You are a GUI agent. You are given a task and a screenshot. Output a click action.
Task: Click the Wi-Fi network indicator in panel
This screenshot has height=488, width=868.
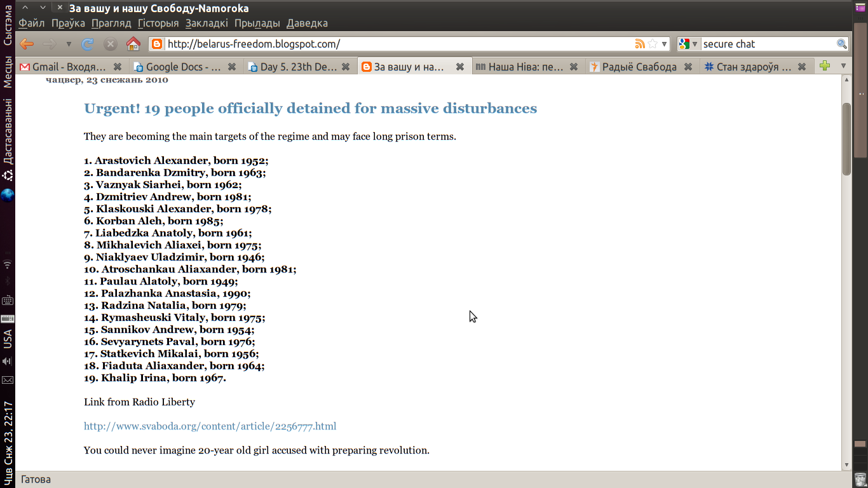pyautogui.click(x=8, y=264)
